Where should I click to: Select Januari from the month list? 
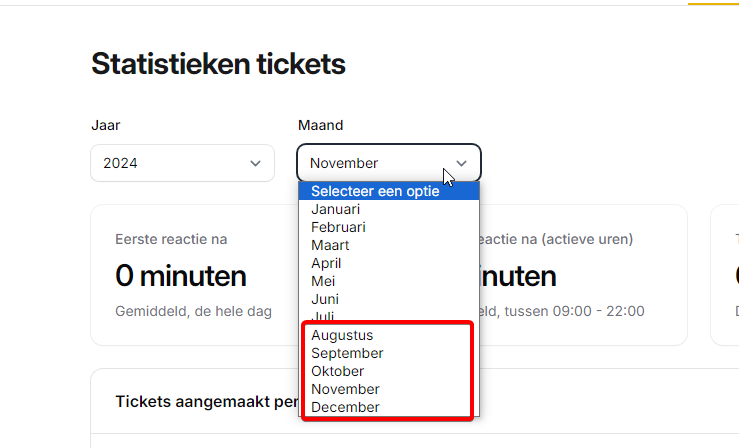point(335,209)
